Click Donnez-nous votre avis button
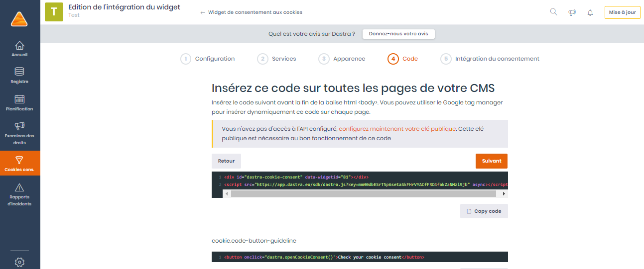The image size is (644, 269). 398,34
